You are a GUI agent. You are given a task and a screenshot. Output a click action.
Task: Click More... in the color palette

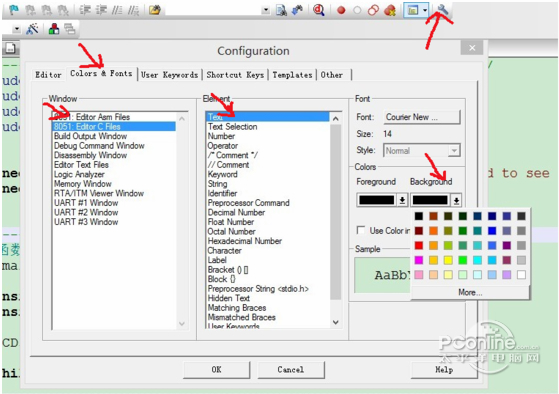pyautogui.click(x=470, y=292)
